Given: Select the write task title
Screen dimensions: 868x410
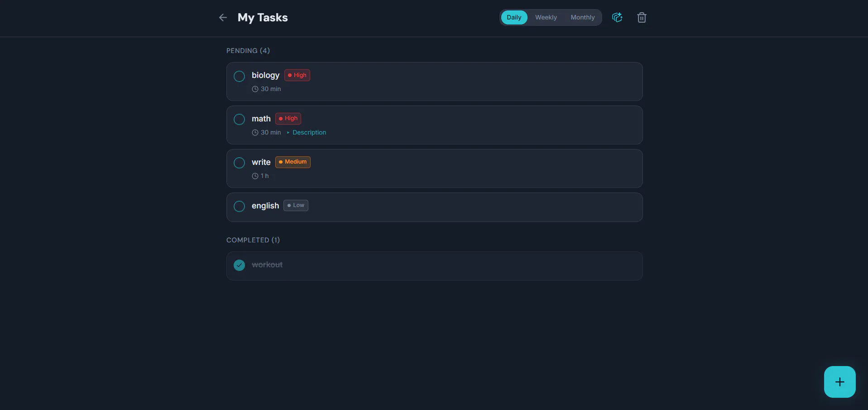Looking at the screenshot, I should coord(261,162).
